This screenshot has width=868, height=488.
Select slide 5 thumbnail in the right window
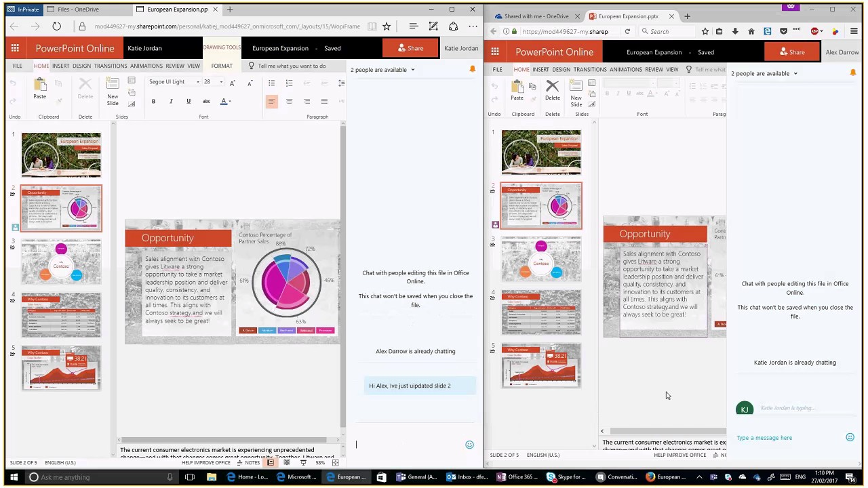541,366
